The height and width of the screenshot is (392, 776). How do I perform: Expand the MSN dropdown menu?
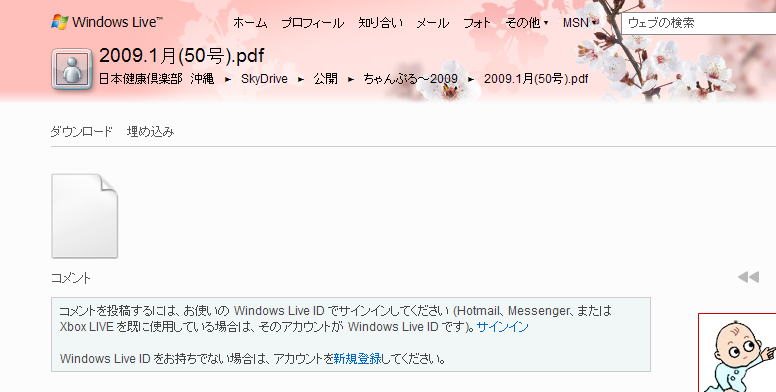click(x=580, y=23)
